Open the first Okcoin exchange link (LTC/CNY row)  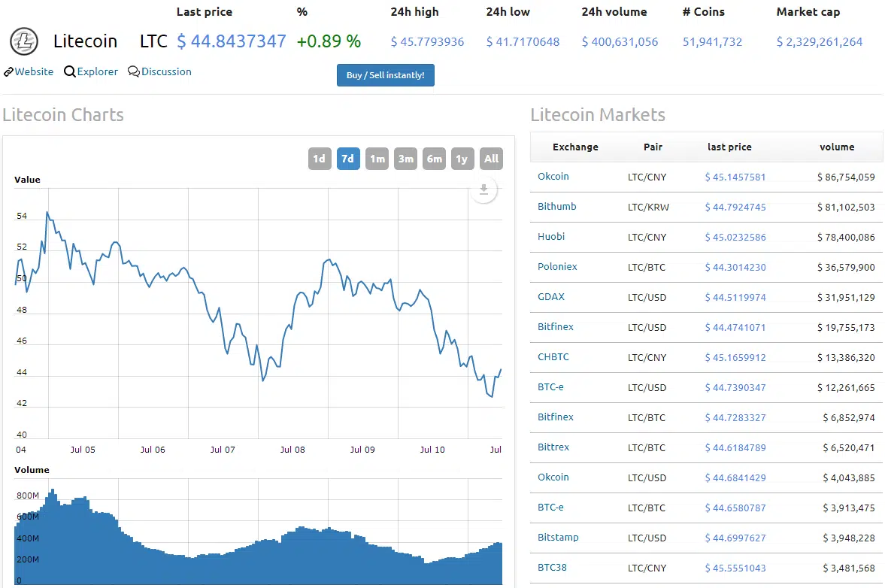(553, 177)
